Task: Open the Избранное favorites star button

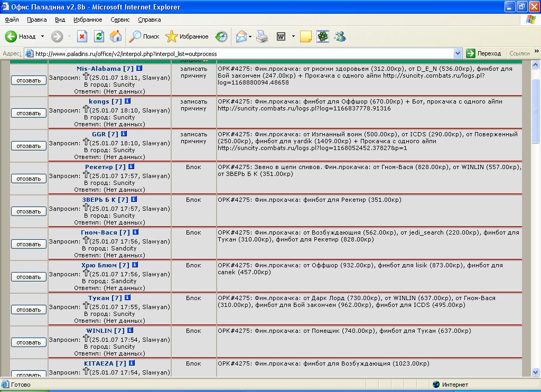Action: coord(187,36)
